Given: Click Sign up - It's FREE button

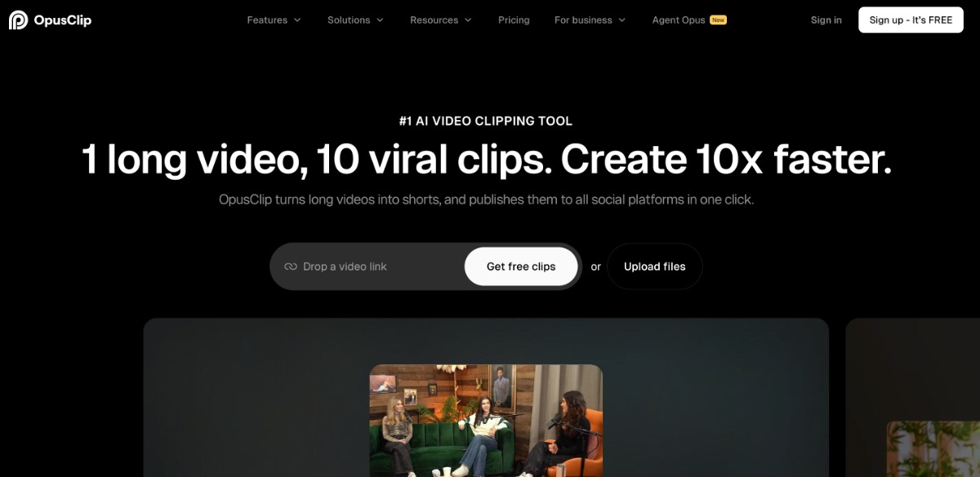Looking at the screenshot, I should 911,20.
